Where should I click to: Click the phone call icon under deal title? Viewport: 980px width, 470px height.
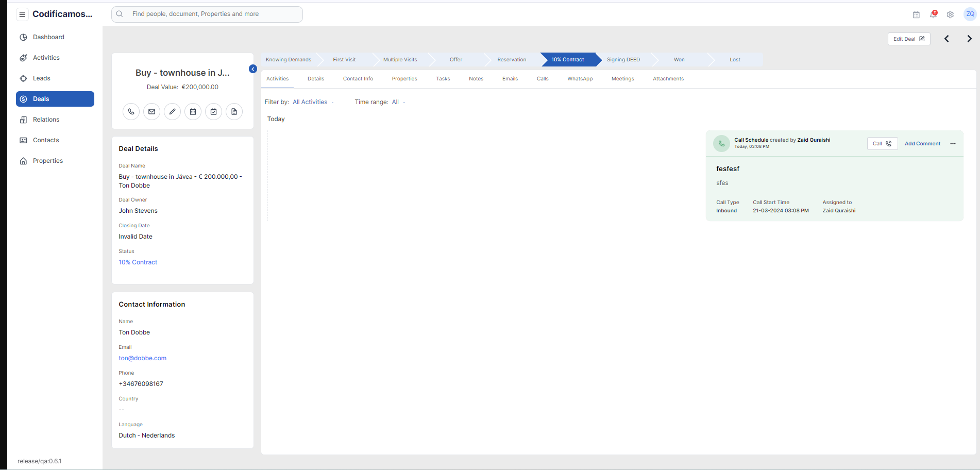[131, 112]
